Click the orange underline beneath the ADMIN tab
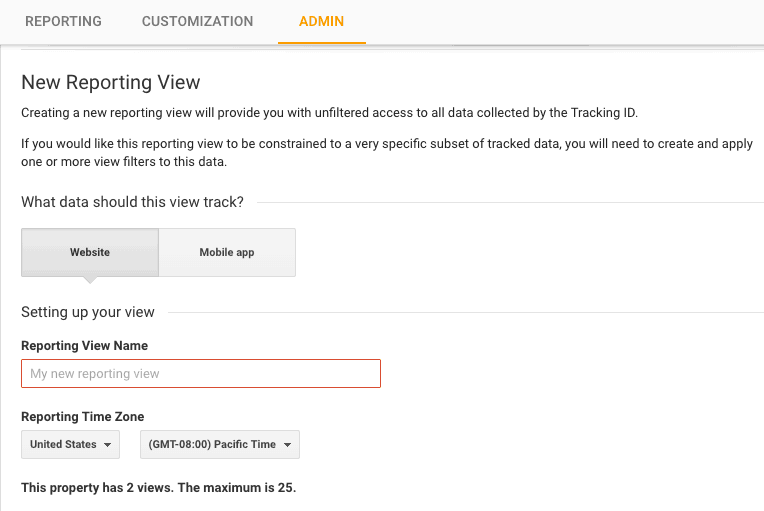The image size is (764, 511). click(x=322, y=43)
